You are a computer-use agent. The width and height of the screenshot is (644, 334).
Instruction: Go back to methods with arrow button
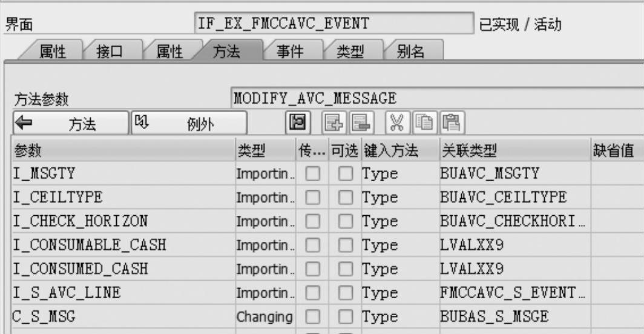click(x=69, y=124)
